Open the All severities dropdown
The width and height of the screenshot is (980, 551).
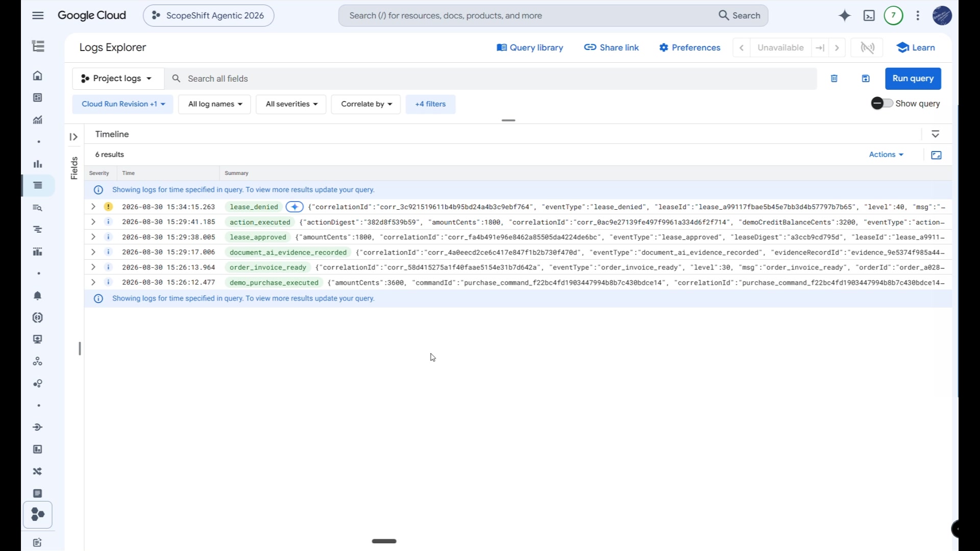click(x=291, y=104)
